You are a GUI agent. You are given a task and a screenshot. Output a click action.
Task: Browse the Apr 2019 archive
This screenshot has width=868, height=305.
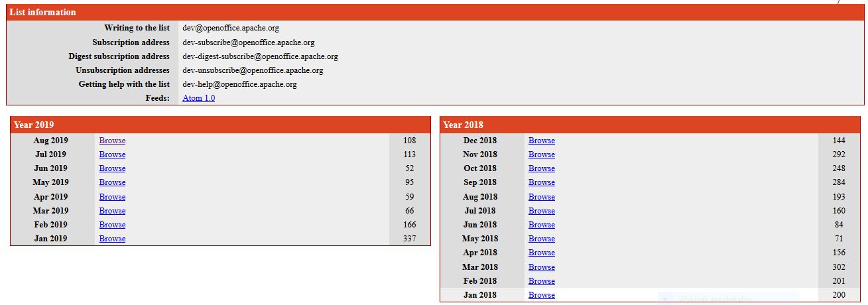coord(112,197)
